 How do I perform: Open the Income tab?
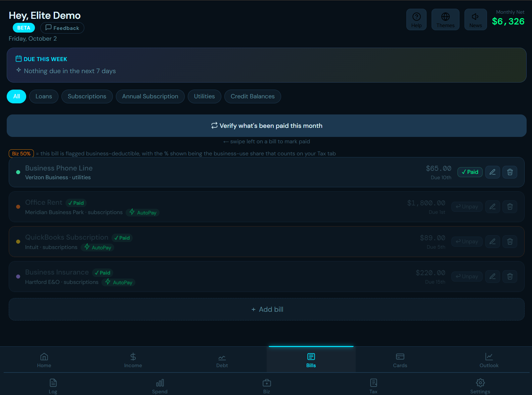point(133,360)
